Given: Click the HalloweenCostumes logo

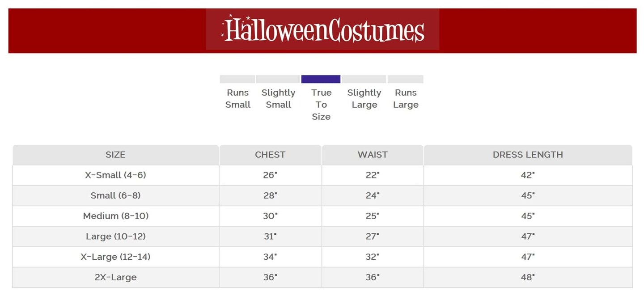Looking at the screenshot, I should pyautogui.click(x=322, y=30).
